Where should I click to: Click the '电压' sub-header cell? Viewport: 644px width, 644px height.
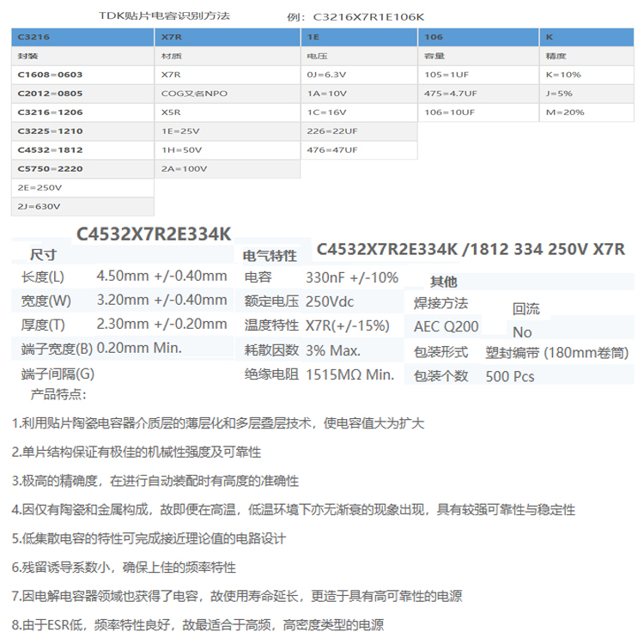pos(359,56)
